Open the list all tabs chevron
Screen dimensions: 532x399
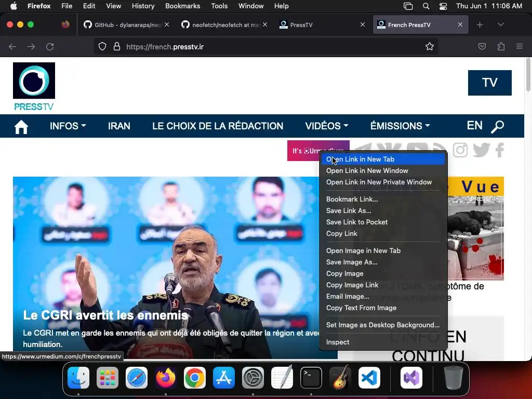[501, 24]
